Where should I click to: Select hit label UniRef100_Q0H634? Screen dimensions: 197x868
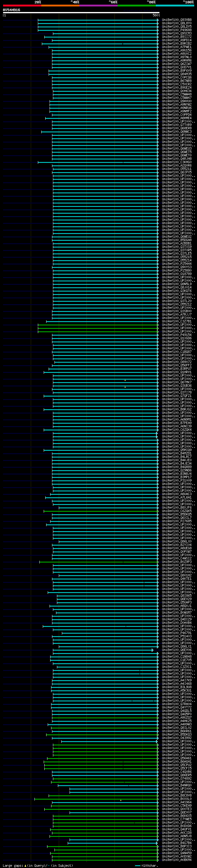(176, 91)
